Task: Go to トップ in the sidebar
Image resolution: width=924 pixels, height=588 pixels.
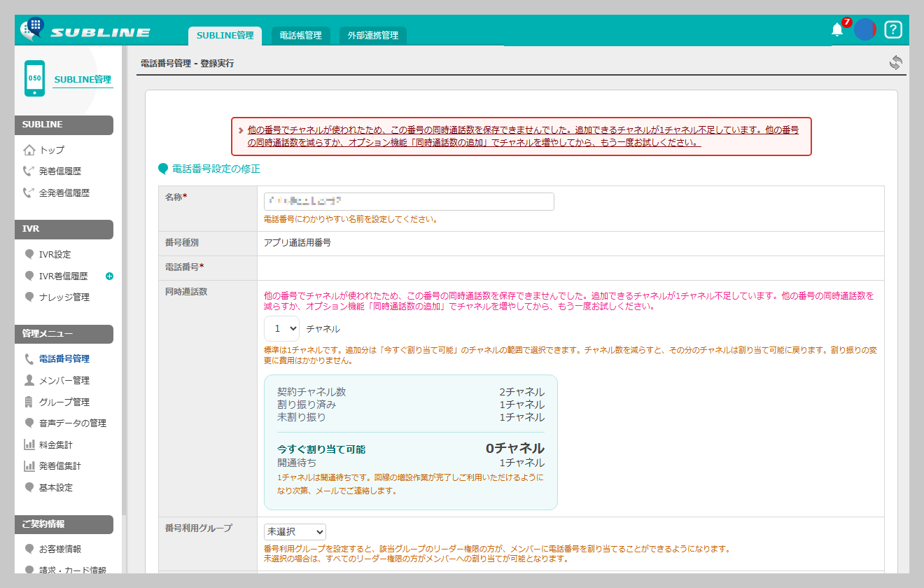Action: pyautogui.click(x=52, y=150)
